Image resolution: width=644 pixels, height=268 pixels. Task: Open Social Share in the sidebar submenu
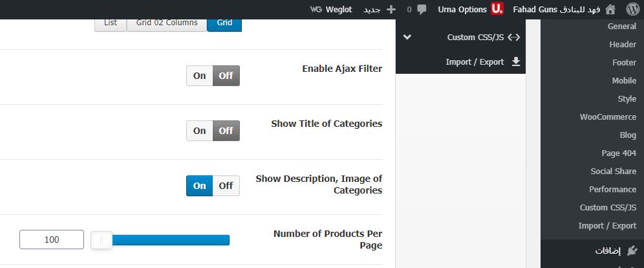click(613, 171)
